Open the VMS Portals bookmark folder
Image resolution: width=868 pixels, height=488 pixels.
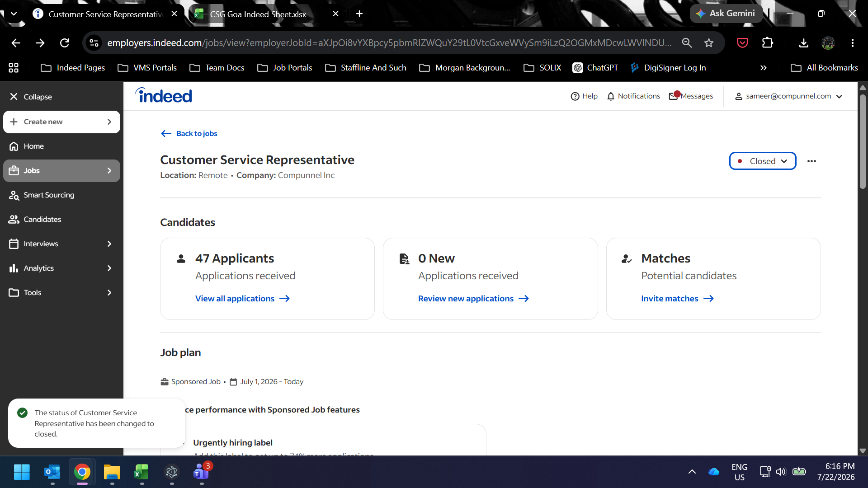147,68
